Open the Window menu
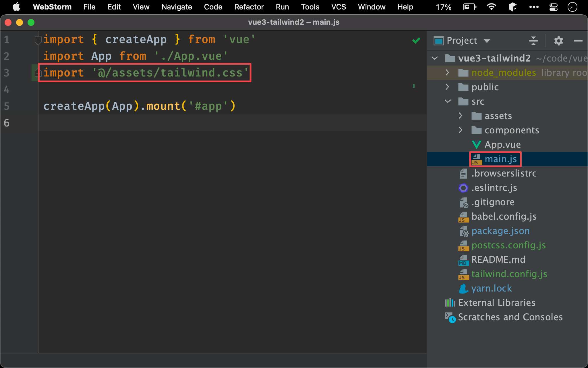Viewport: 588px width, 368px height. tap(372, 7)
